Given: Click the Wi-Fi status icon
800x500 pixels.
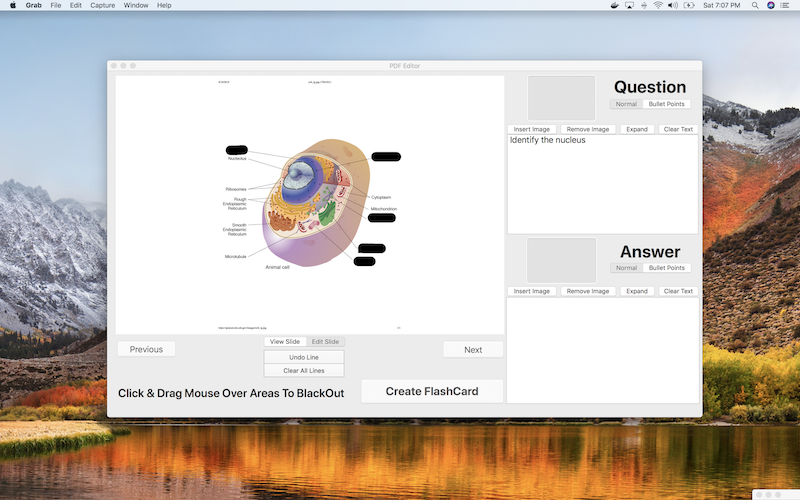Looking at the screenshot, I should [x=658, y=5].
